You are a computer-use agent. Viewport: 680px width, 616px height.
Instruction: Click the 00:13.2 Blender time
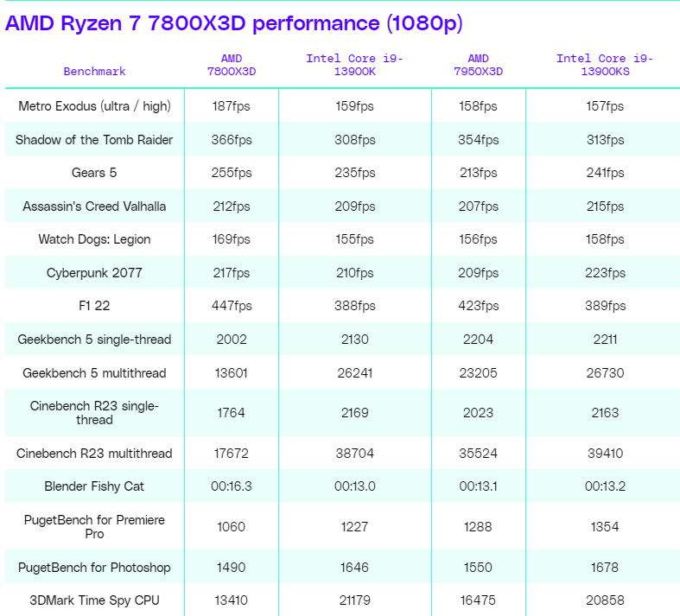pos(605,486)
